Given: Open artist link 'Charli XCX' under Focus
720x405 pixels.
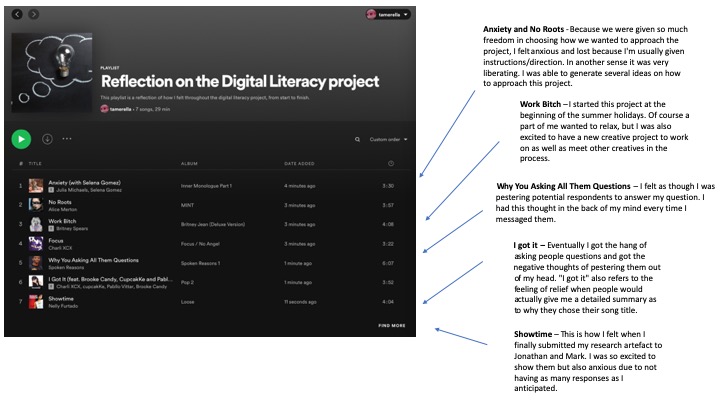Looking at the screenshot, I should pyautogui.click(x=61, y=248).
